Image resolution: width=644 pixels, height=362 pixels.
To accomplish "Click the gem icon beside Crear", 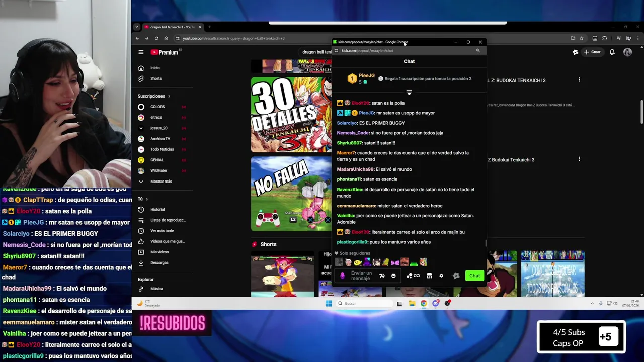I will tap(575, 52).
